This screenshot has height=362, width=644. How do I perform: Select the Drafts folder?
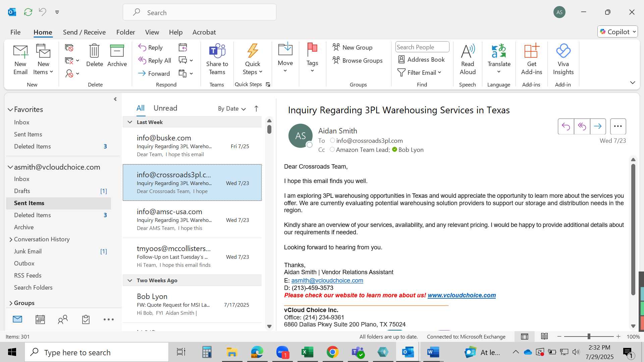coord(58,191)
